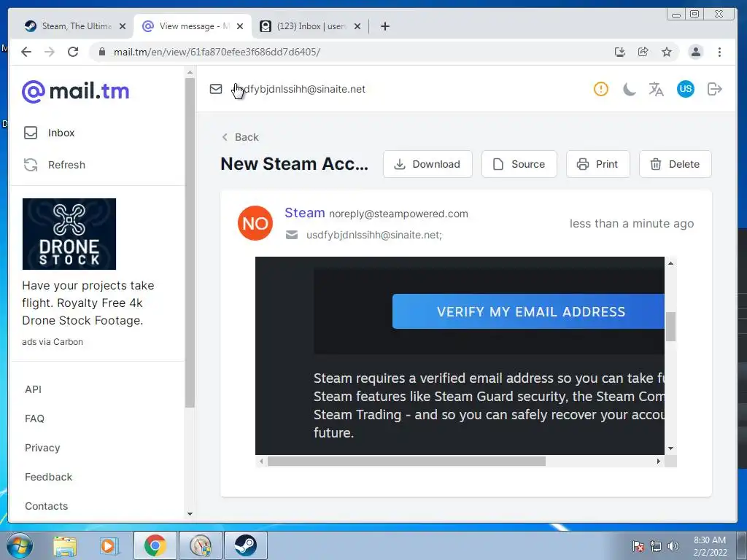
Task: Click the Steam sender name
Action: pyautogui.click(x=304, y=213)
